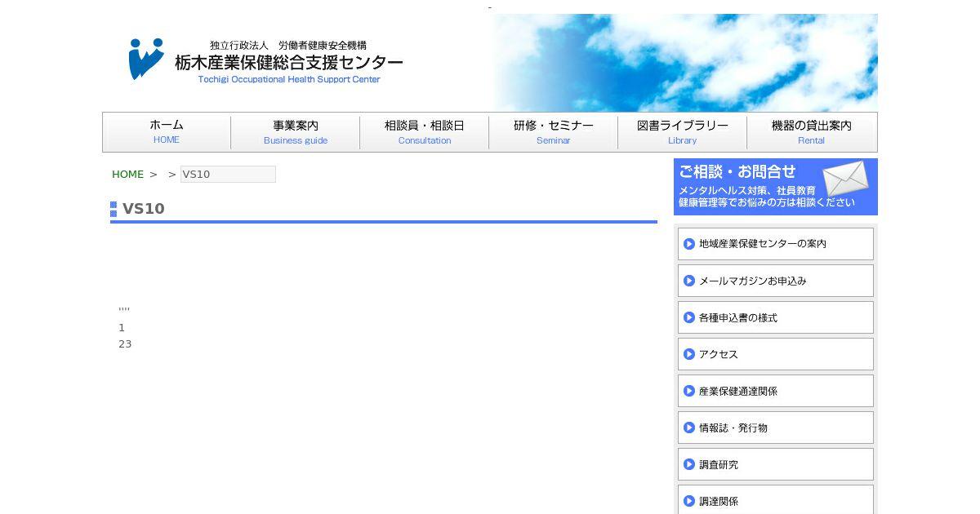Screen dimensions: 980x514
Task: Open 各種申込書の様式 link
Action: point(776,317)
